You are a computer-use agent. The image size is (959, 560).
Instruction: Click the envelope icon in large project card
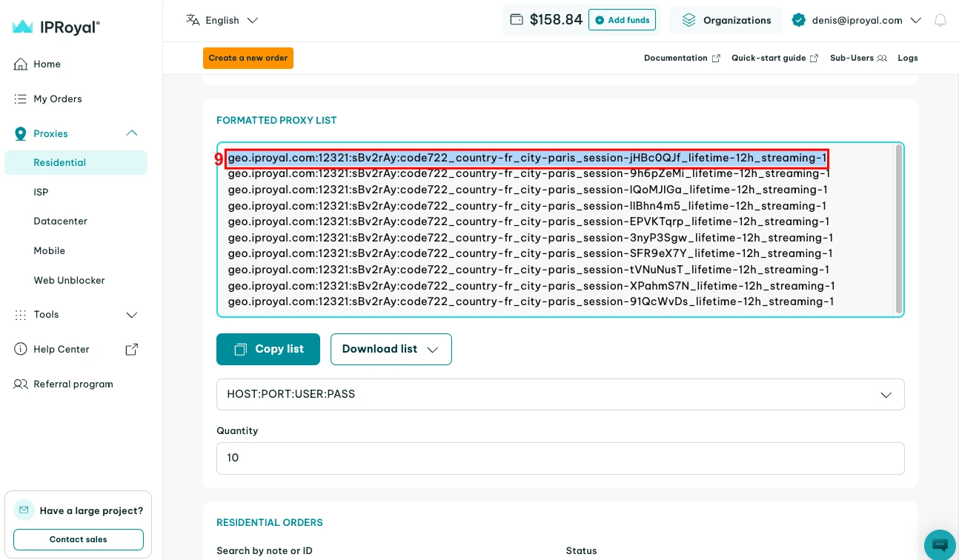click(x=24, y=510)
